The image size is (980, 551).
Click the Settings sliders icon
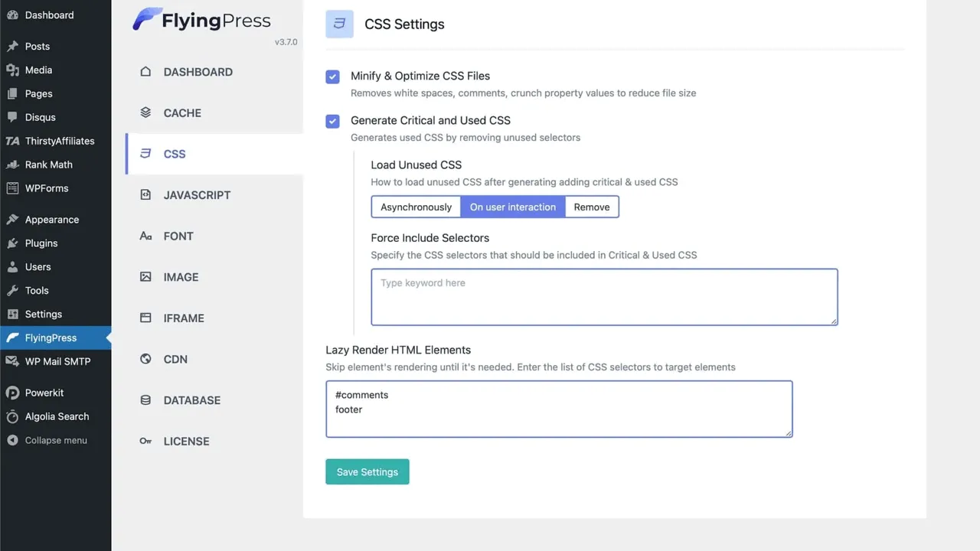click(12, 315)
